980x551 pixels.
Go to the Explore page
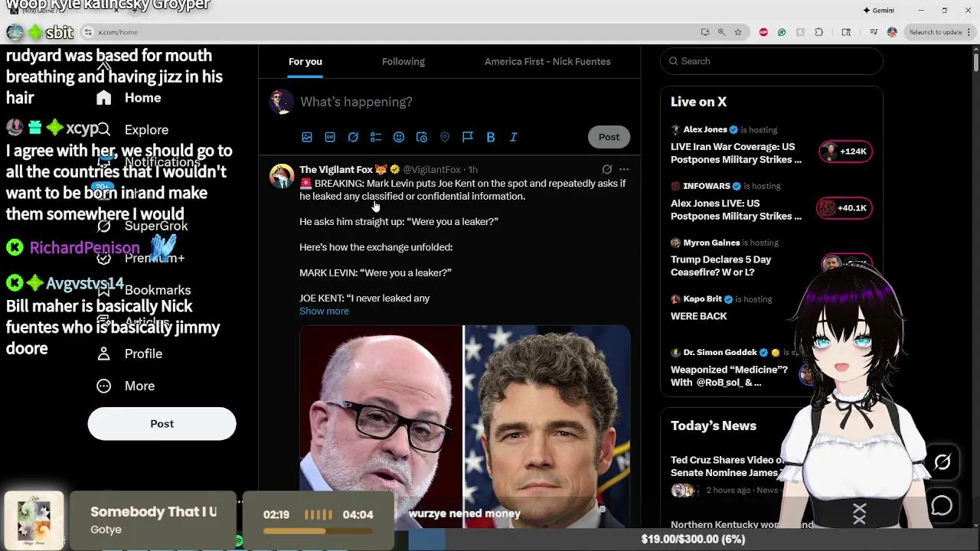click(132, 130)
